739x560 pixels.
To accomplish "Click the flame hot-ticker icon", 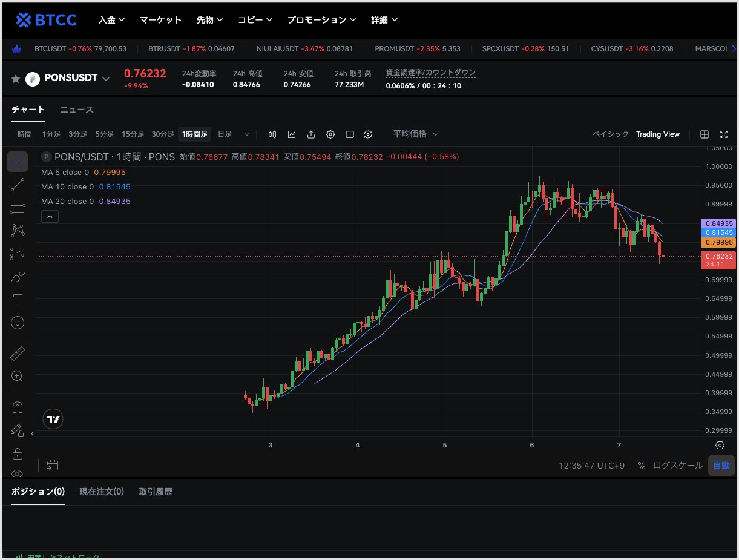I will pyautogui.click(x=17, y=49).
